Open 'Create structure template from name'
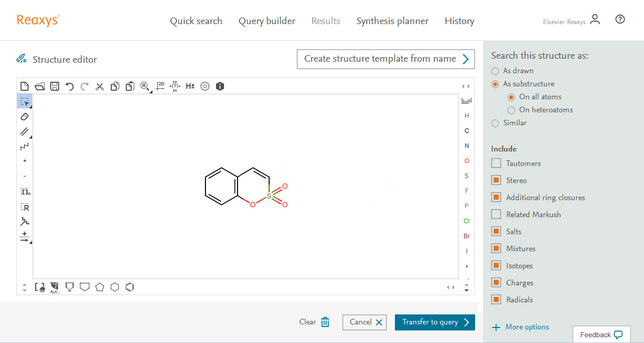This screenshot has width=644, height=343. [x=385, y=59]
